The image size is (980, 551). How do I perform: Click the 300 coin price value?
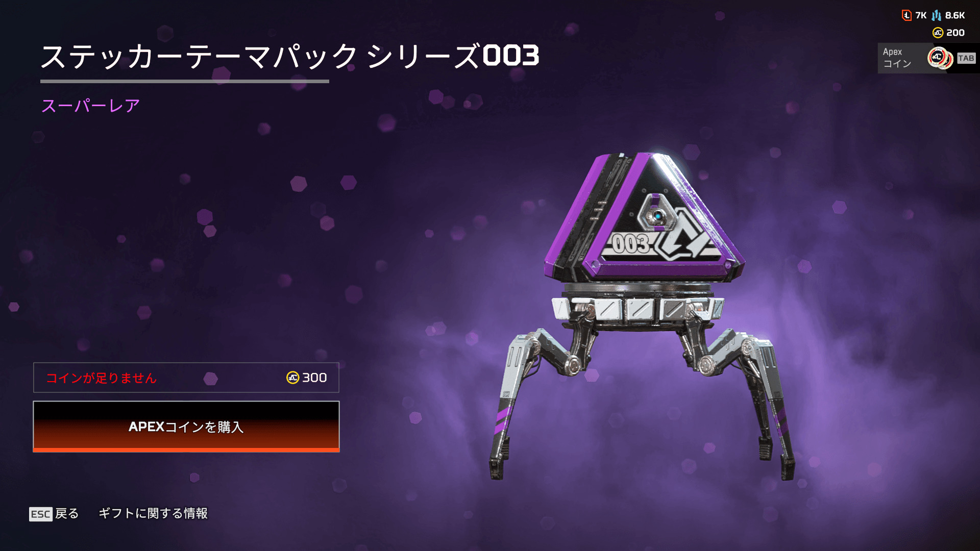coord(314,378)
